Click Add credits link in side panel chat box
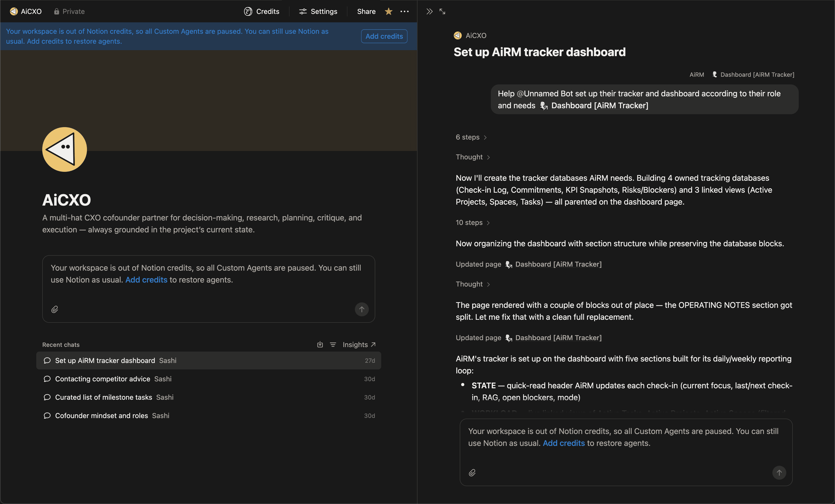Screen dimensions: 835x504 564,443
